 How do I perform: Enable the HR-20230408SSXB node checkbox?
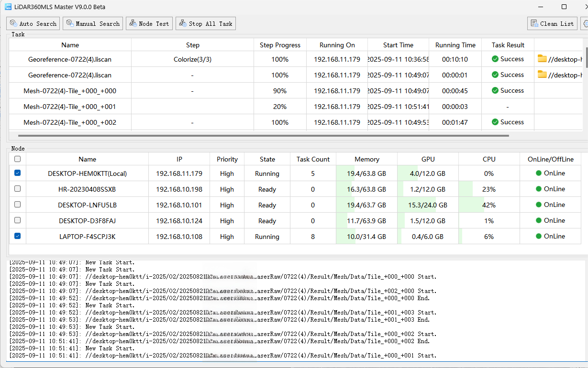pyautogui.click(x=18, y=189)
